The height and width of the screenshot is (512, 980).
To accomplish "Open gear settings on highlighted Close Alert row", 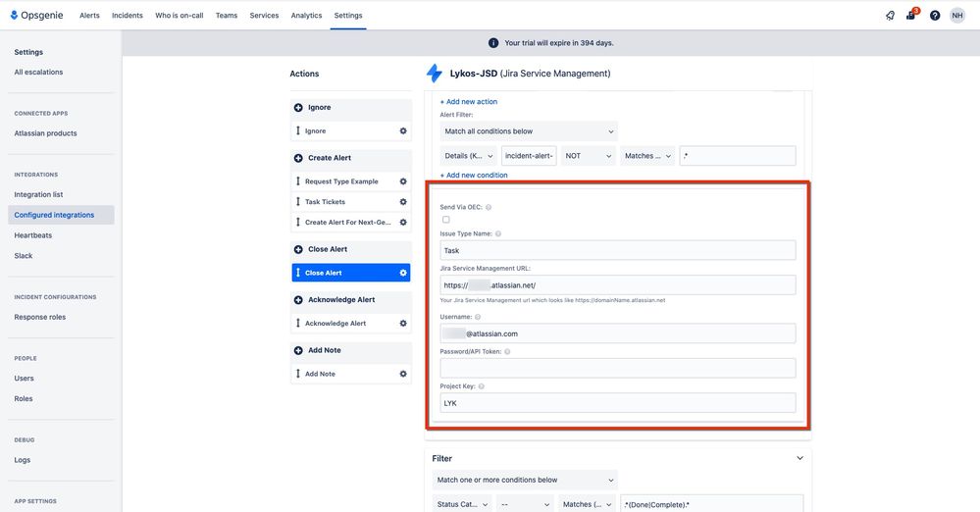I will click(x=403, y=273).
